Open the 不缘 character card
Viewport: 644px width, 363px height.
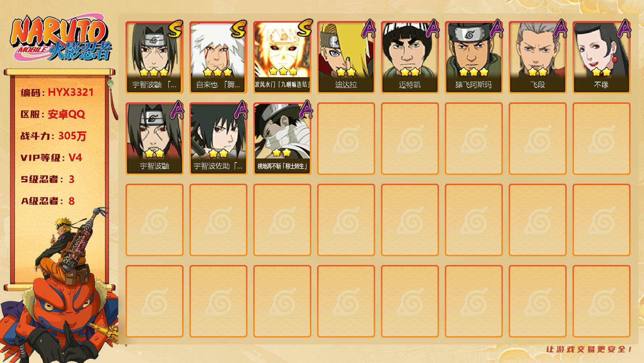pyautogui.click(x=602, y=57)
